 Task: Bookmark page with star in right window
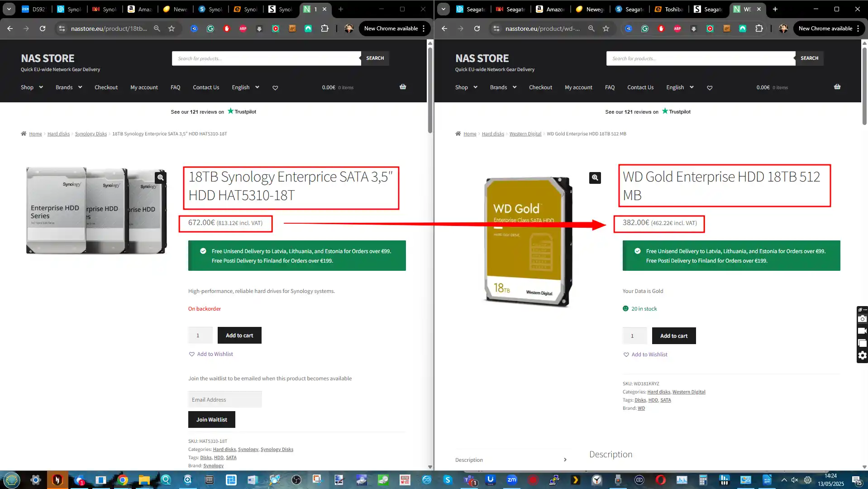[x=606, y=29]
